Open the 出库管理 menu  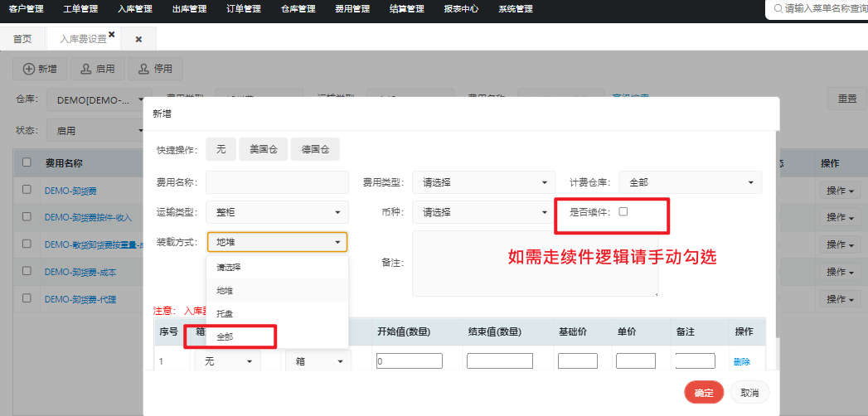(189, 9)
